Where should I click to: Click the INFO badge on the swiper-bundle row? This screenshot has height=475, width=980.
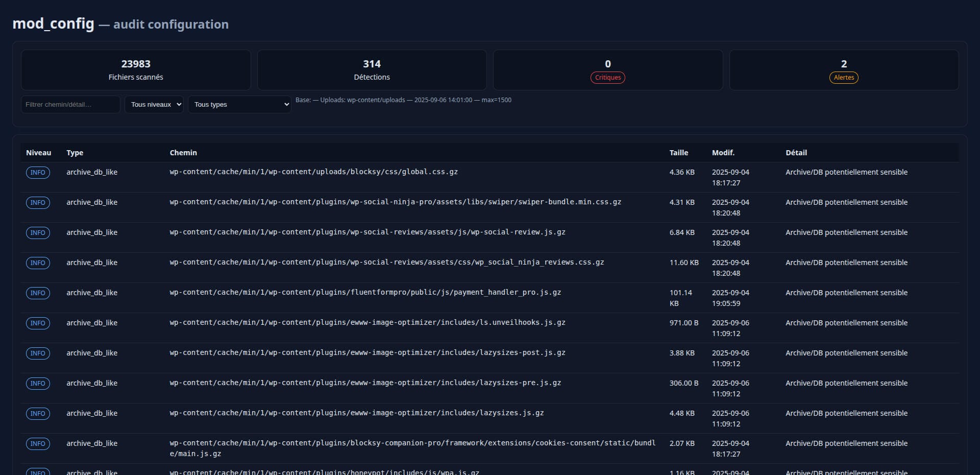[38, 203]
